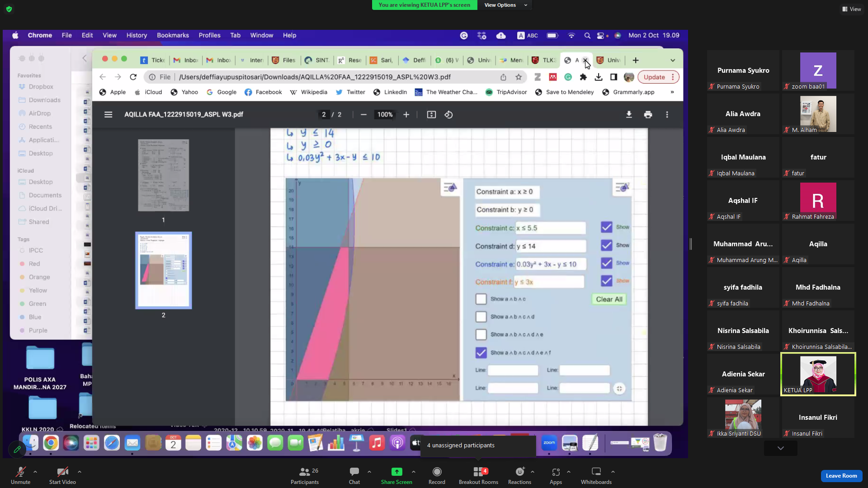Switch to the SINT browser tab

[x=317, y=60]
